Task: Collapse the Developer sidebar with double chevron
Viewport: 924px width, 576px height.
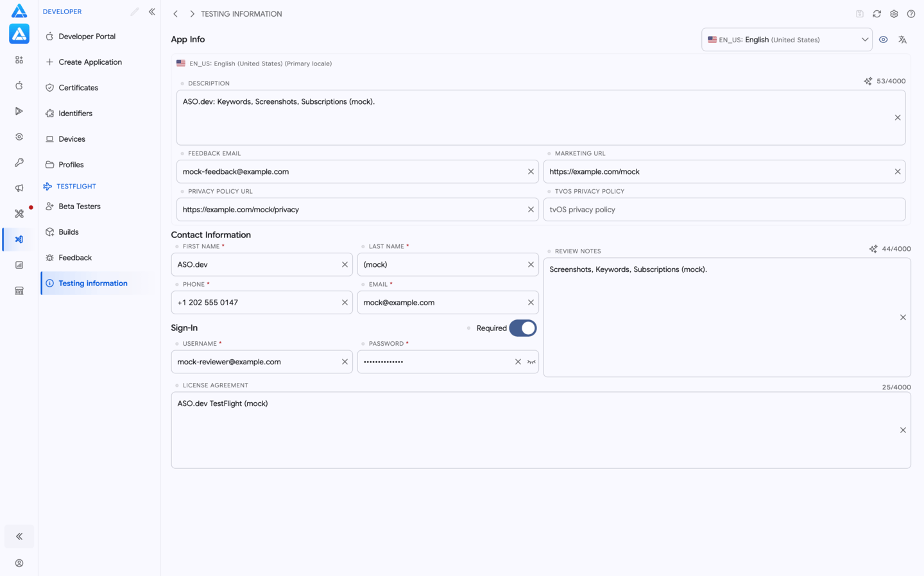Action: tap(152, 12)
